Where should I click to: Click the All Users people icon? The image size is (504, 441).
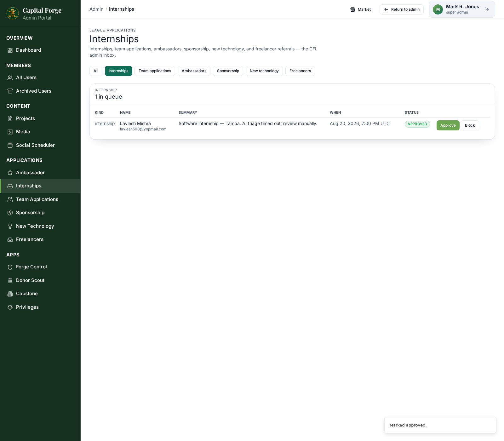point(10,78)
